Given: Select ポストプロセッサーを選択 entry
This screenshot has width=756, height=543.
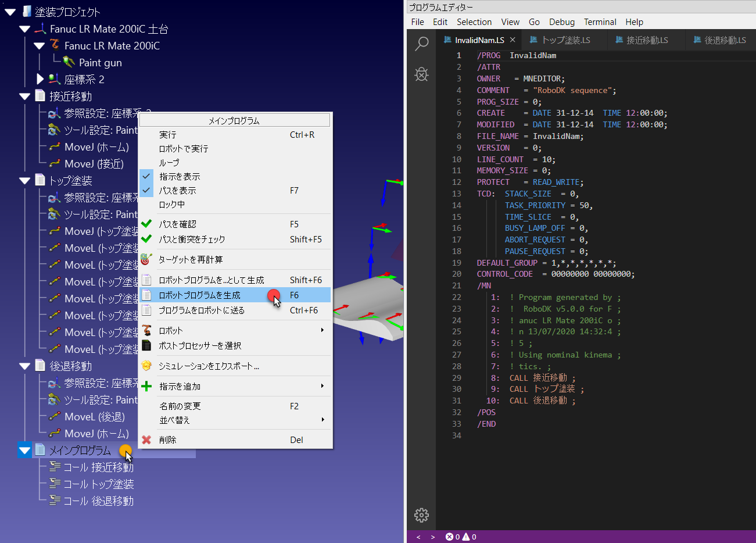Looking at the screenshot, I should 235,345.
